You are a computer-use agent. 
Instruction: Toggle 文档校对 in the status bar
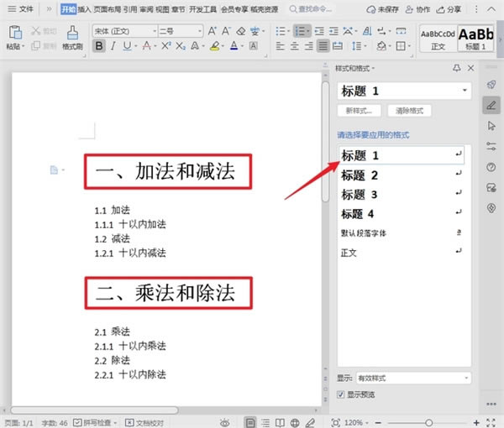pos(145,421)
